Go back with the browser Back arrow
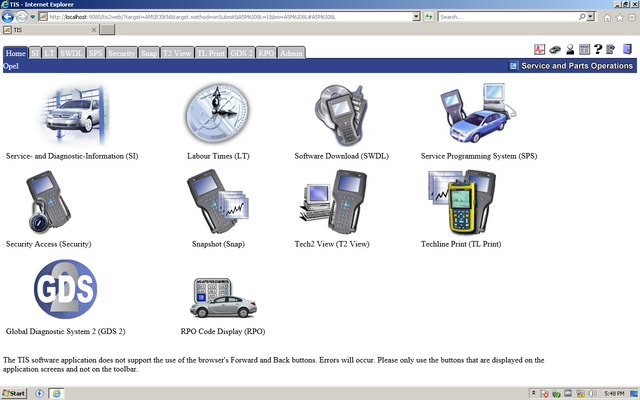 click(x=8, y=17)
